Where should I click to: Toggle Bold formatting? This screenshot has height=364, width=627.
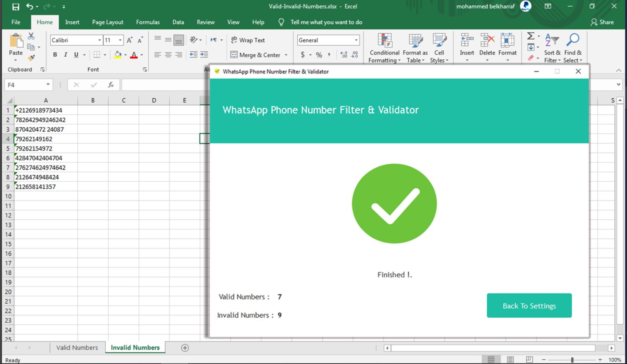tap(55, 55)
